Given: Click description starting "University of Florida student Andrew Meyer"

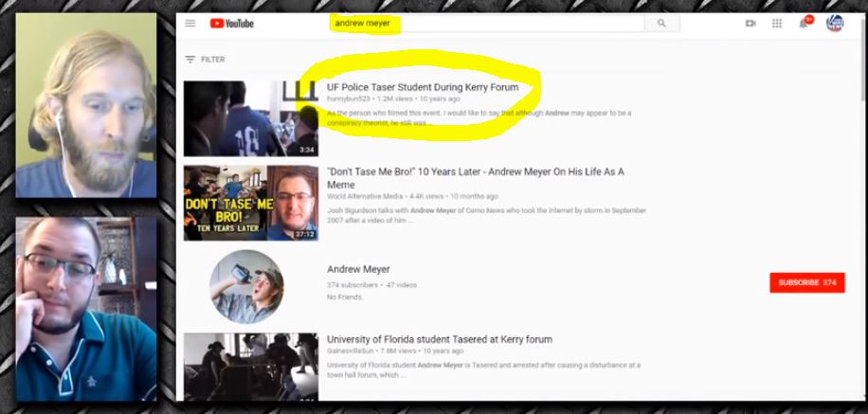Looking at the screenshot, I should [x=483, y=369].
